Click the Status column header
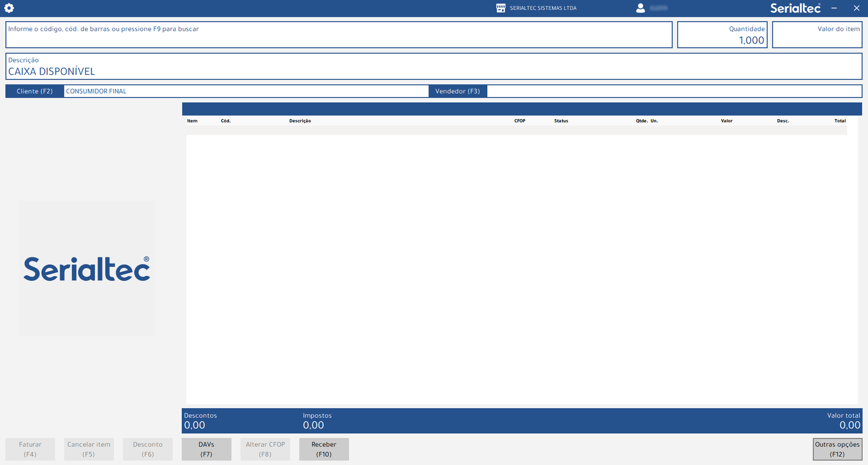 [561, 121]
